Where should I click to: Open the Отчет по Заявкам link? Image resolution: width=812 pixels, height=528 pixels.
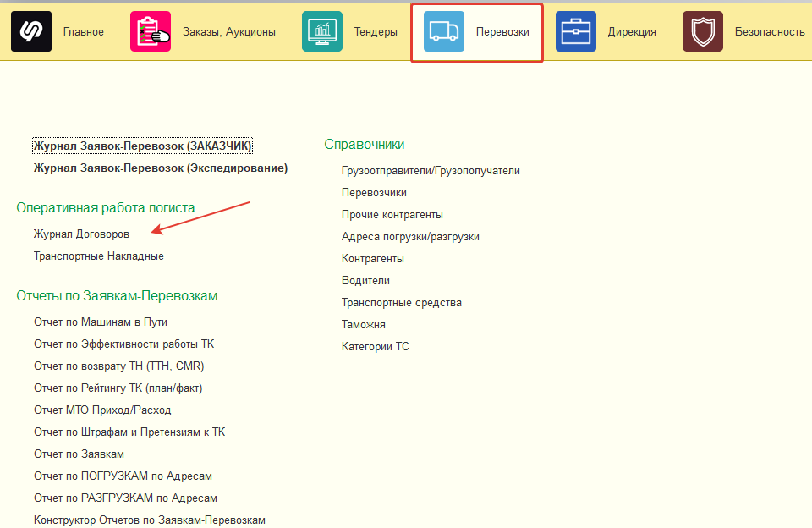79,454
